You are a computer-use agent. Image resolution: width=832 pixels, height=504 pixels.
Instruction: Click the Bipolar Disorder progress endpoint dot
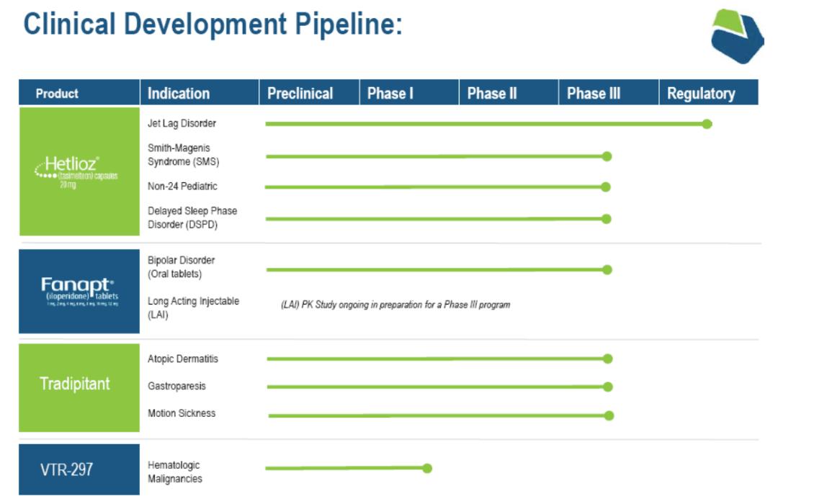coord(607,270)
